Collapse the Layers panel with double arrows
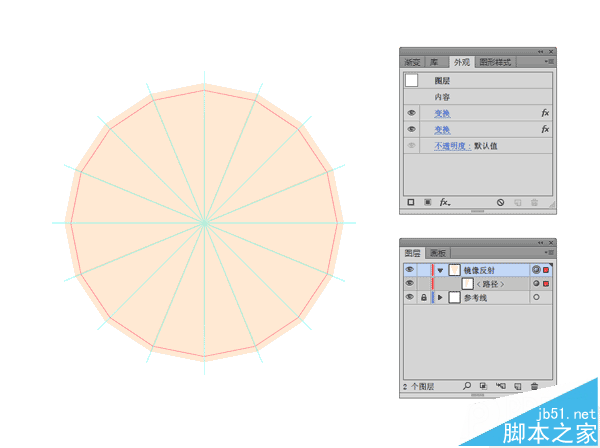600x448 pixels. click(x=540, y=243)
